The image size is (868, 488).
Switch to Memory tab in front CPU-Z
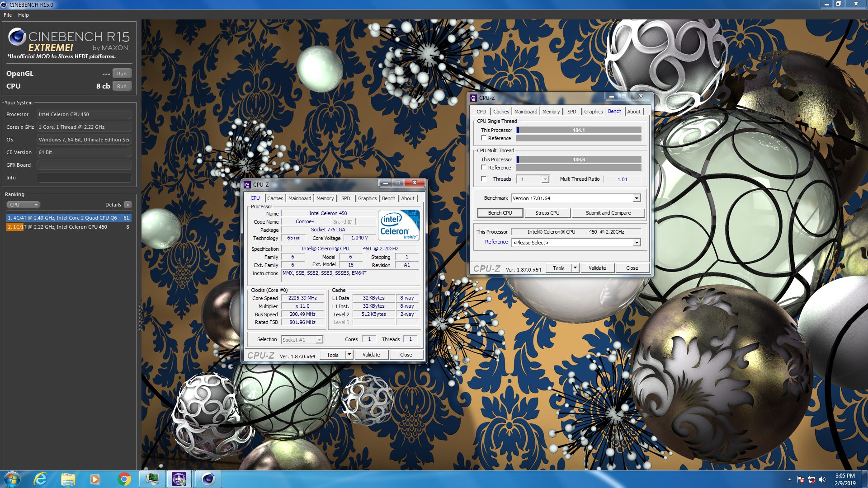pyautogui.click(x=325, y=198)
